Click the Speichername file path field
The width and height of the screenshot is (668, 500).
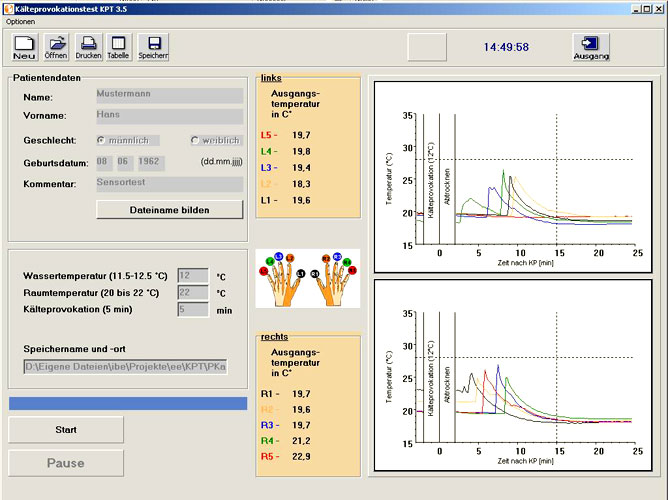[125, 367]
